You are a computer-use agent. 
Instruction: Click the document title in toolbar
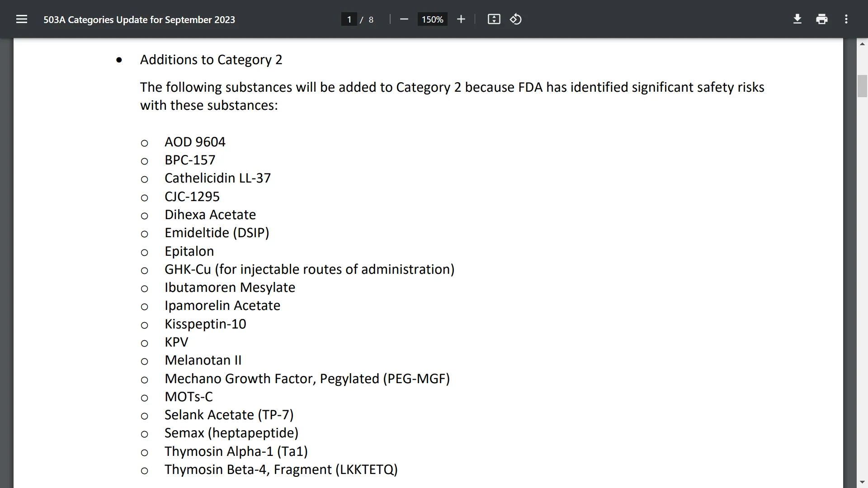139,19
